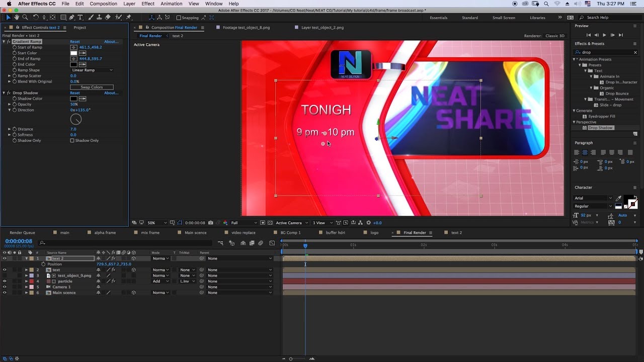The width and height of the screenshot is (644, 362).
Task: Toggle transparency grid in viewer
Action: 271,223
